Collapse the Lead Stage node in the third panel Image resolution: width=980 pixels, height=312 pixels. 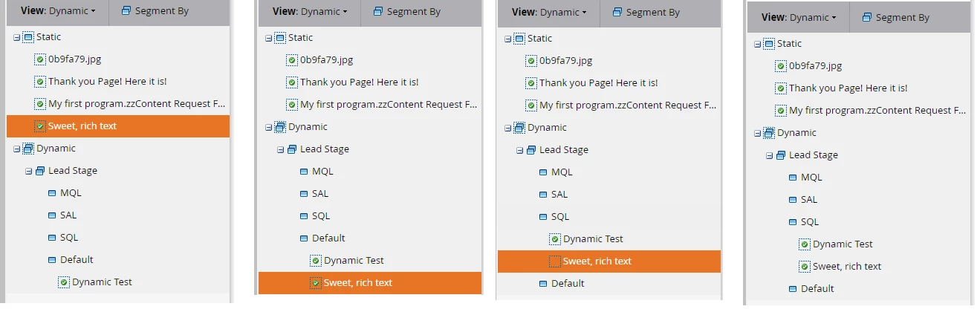[519, 150]
